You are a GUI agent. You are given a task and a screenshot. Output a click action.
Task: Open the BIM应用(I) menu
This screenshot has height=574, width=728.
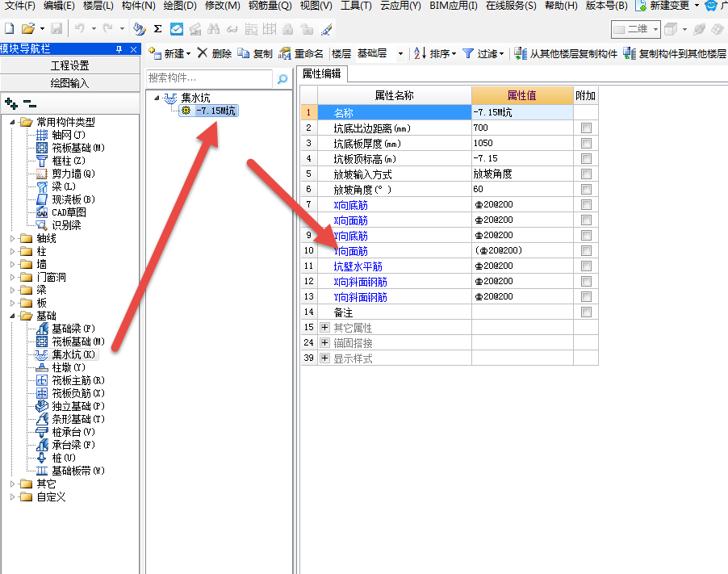pyautogui.click(x=453, y=6)
